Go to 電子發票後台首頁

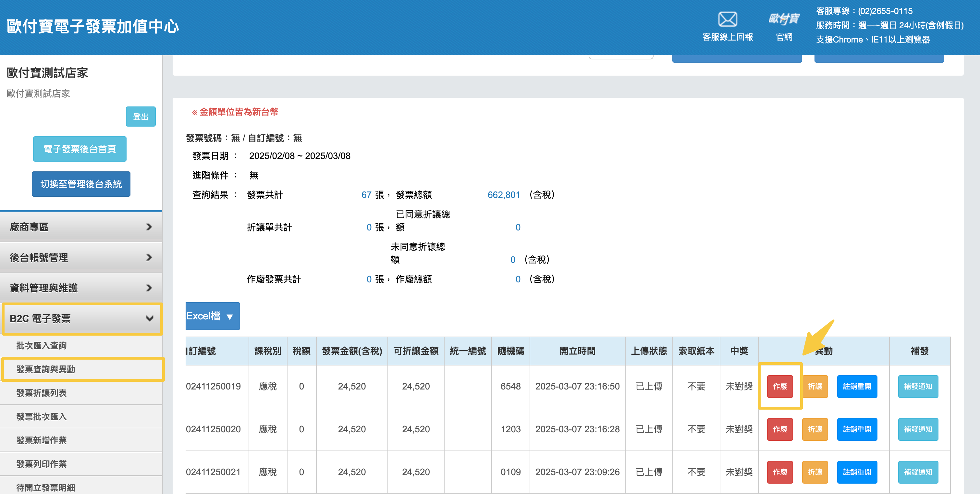point(80,149)
